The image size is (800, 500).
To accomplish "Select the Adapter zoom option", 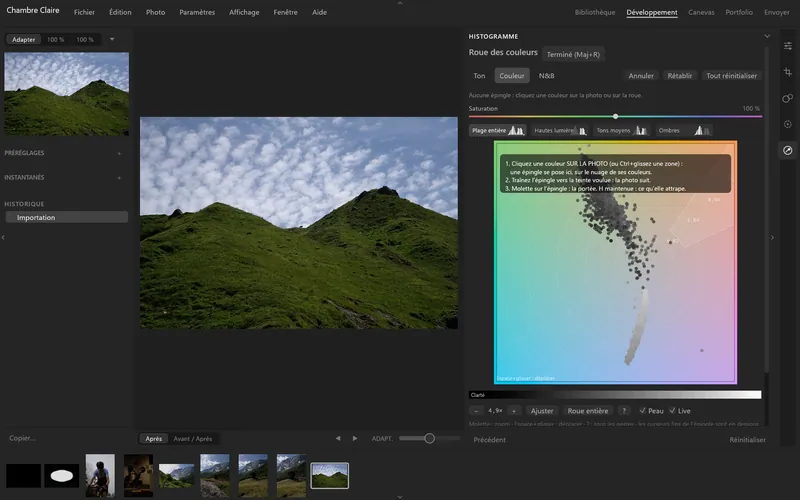I will click(x=23, y=39).
